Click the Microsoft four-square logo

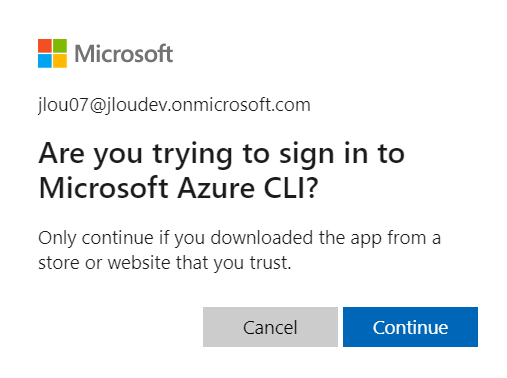click(x=52, y=53)
